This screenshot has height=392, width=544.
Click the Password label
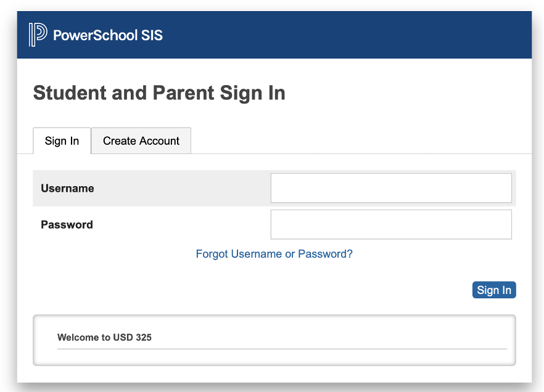click(x=67, y=224)
